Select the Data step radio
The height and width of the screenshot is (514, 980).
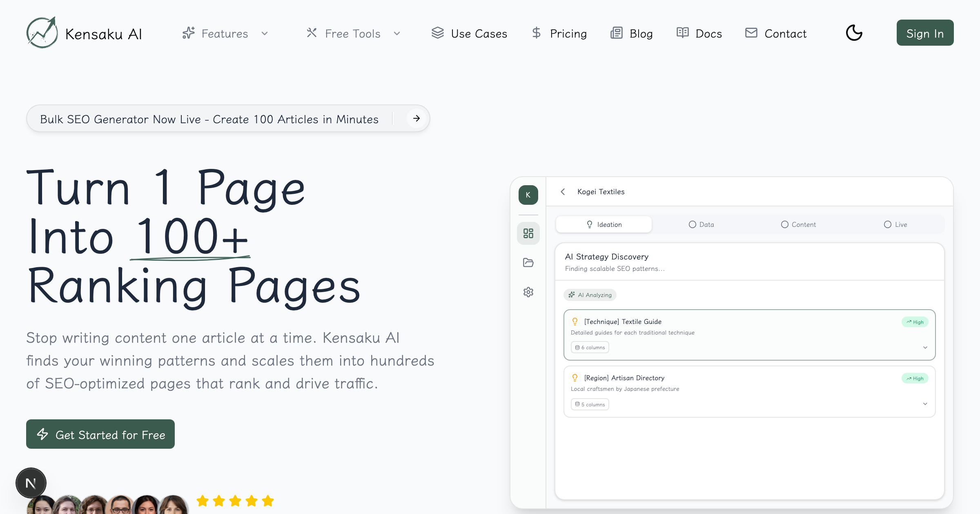point(693,224)
